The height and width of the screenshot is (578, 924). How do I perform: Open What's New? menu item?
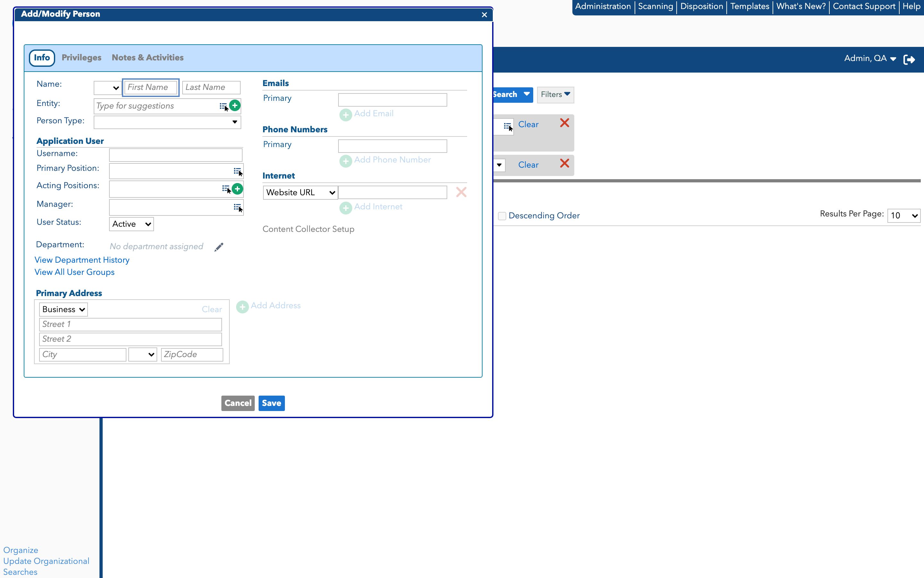point(801,6)
